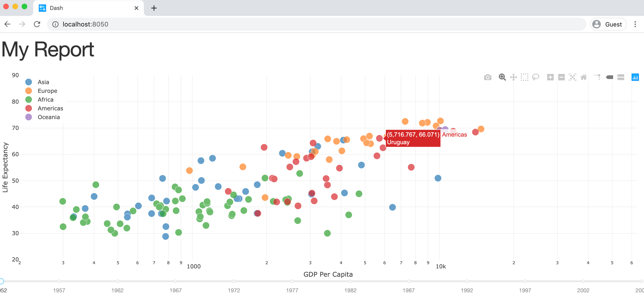The height and width of the screenshot is (305, 644).
Task: Toggle Oceania series in legend
Action: coord(48,117)
